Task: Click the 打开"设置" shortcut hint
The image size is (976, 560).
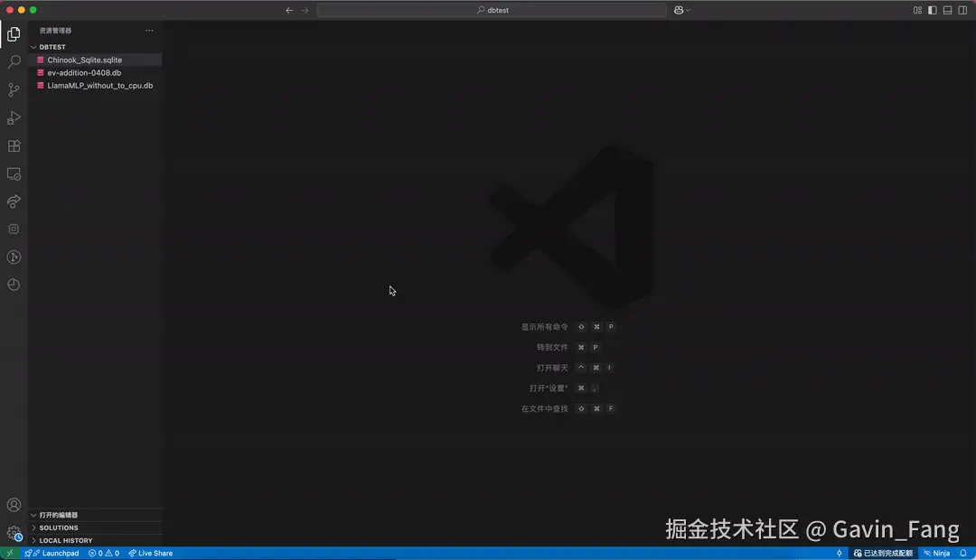Action: 549,388
